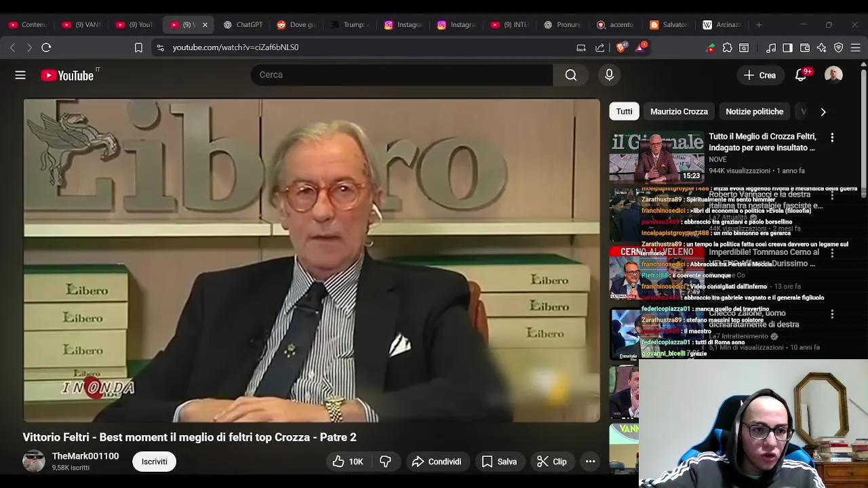Image resolution: width=868 pixels, height=488 pixels.
Task: Click the Cerca search input field
Action: [401, 75]
